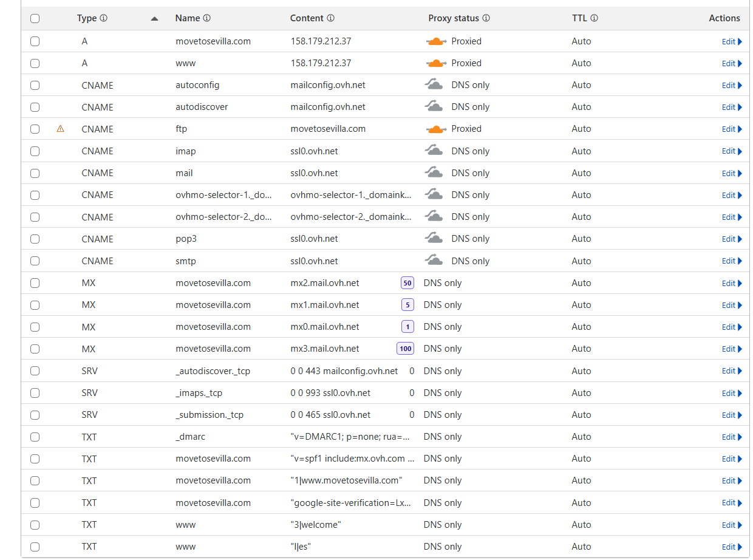The width and height of the screenshot is (753, 560).
Task: Click priority badge 5 on mx1.mail.ovh.net
Action: pos(407,305)
